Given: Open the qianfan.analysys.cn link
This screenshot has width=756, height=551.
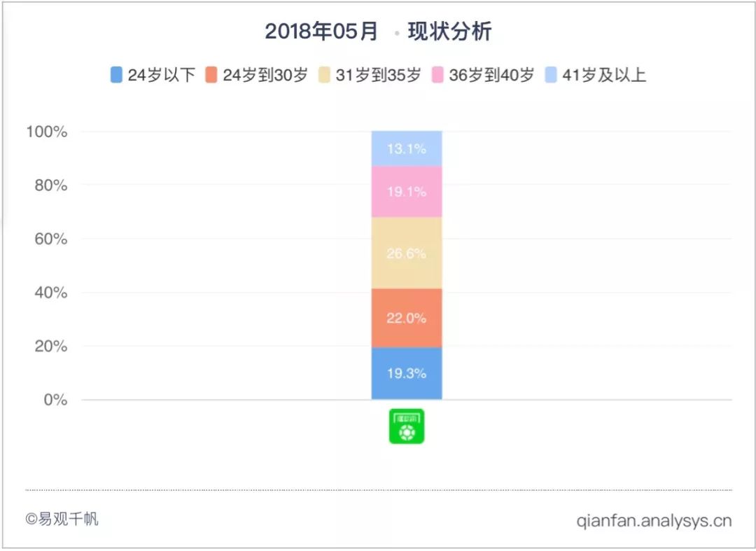Looking at the screenshot, I should pyautogui.click(x=654, y=520).
